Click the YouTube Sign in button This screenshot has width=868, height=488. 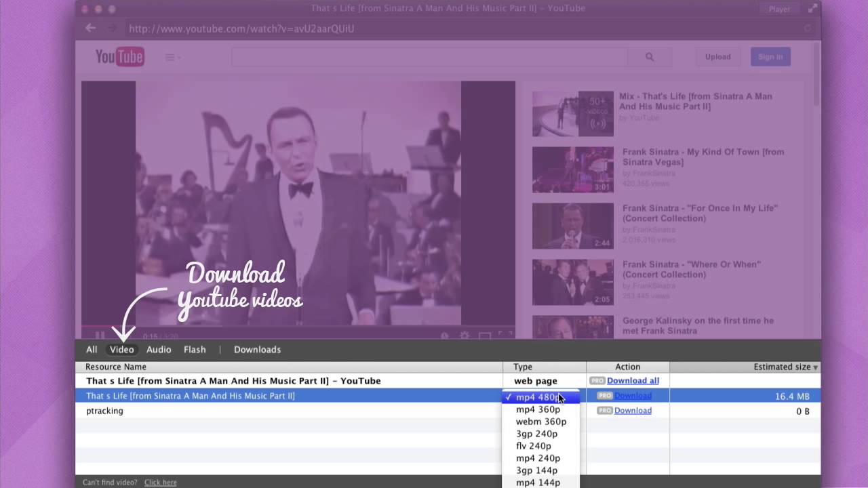[x=770, y=57]
